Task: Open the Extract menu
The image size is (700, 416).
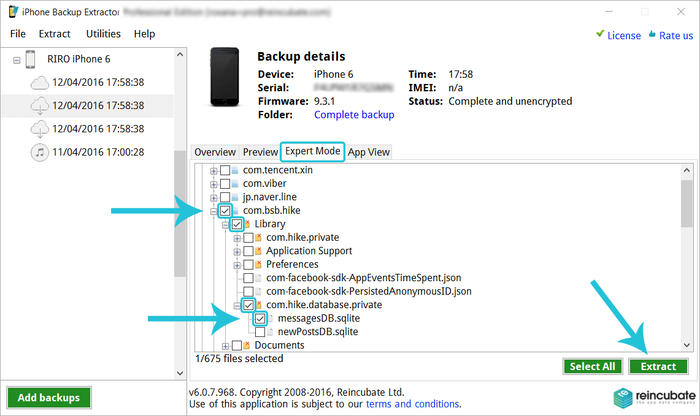Action: pos(54,34)
